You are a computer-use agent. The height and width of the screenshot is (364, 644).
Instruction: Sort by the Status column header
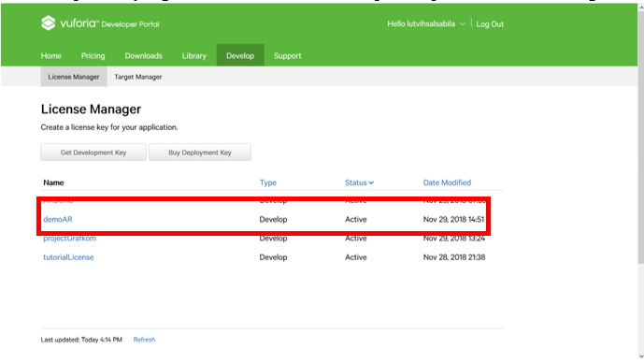click(x=359, y=182)
